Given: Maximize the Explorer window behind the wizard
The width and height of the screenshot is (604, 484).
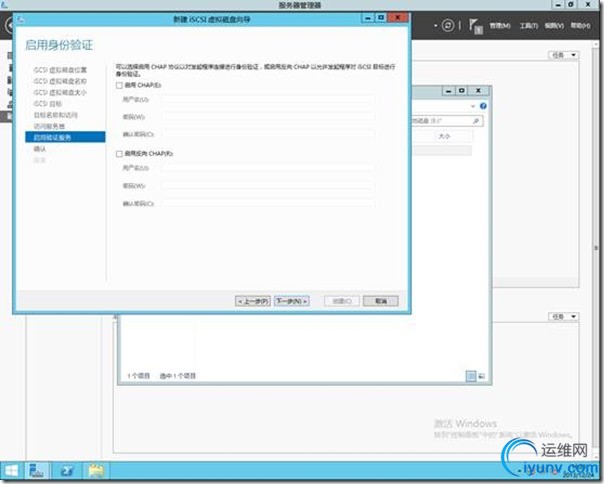Looking at the screenshot, I should [462, 91].
